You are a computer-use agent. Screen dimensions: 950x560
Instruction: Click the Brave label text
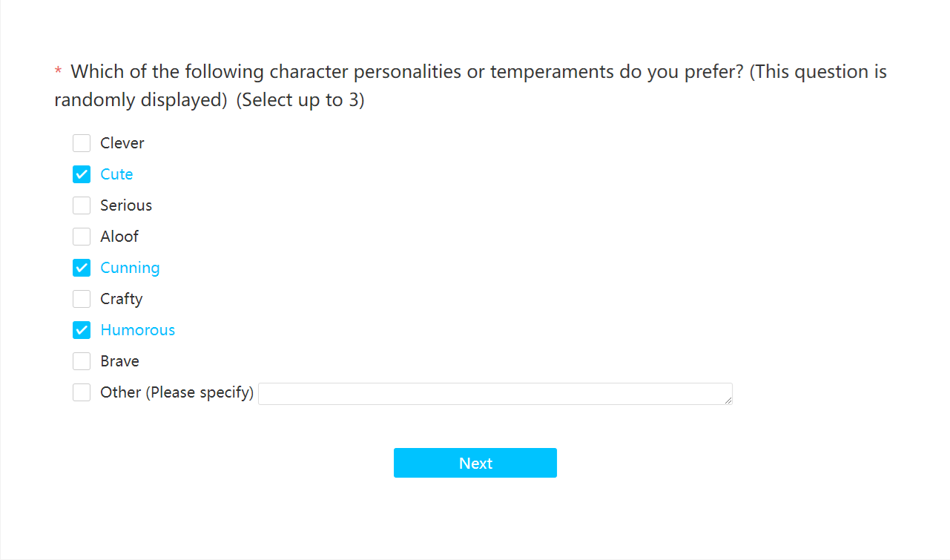click(119, 361)
